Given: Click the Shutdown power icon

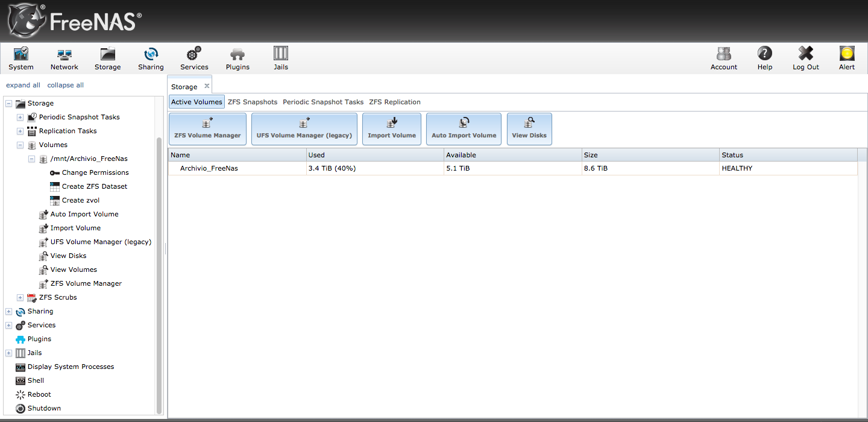Looking at the screenshot, I should 20,408.
